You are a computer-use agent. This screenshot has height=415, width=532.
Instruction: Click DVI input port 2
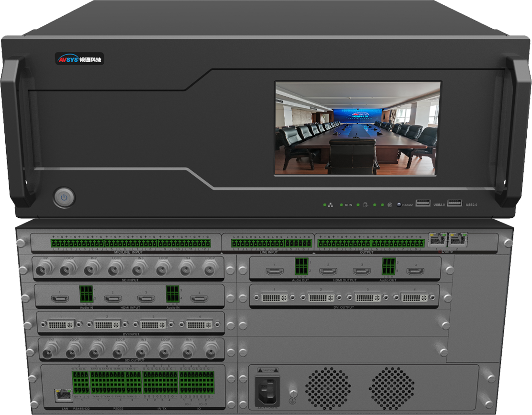coord(107,325)
